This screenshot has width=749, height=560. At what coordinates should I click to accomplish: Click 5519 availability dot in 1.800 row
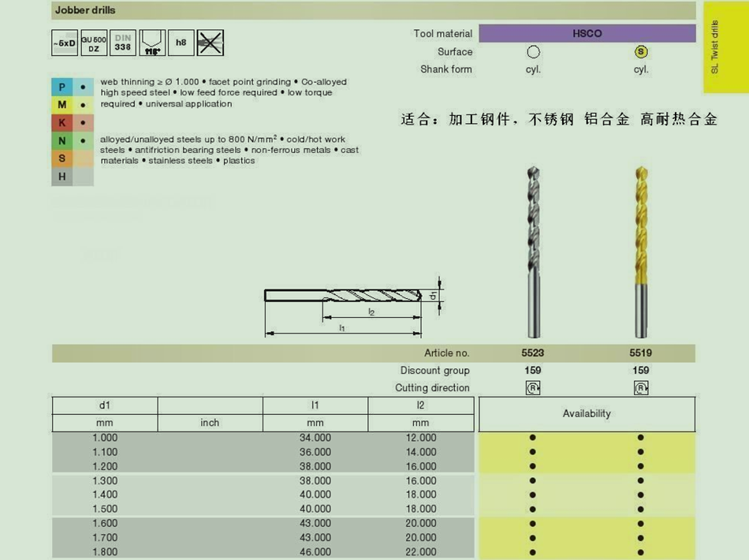pos(640,552)
